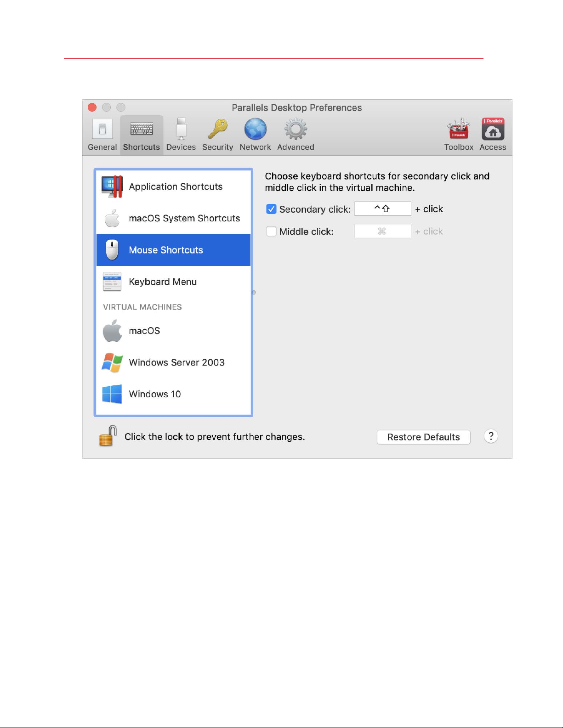The width and height of the screenshot is (563, 728).
Task: Select the Shortcuts toolbar tab
Action: point(142,135)
